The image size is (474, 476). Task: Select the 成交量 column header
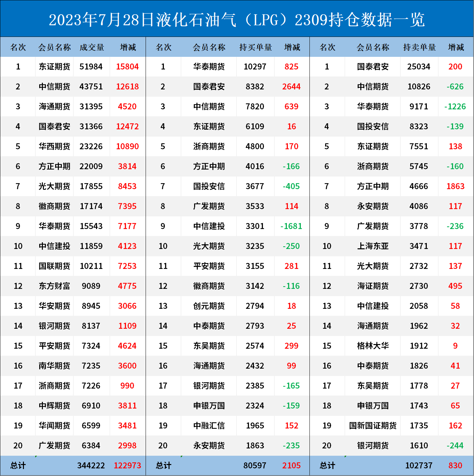[91, 47]
